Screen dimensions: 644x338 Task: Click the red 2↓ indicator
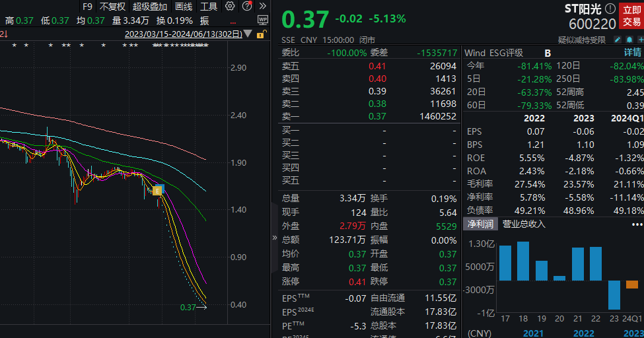point(4,34)
